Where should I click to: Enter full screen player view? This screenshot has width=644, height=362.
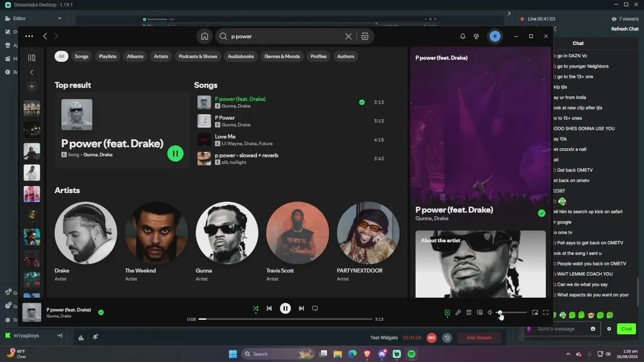click(545, 313)
